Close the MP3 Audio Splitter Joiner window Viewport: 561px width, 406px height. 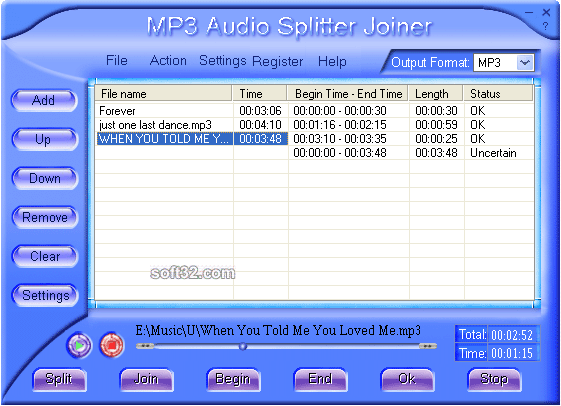546,13
